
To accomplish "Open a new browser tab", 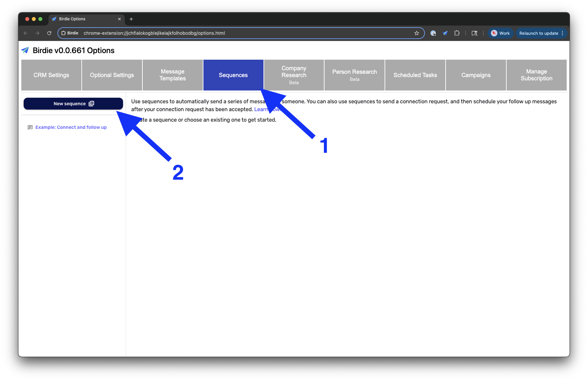I will tap(131, 19).
